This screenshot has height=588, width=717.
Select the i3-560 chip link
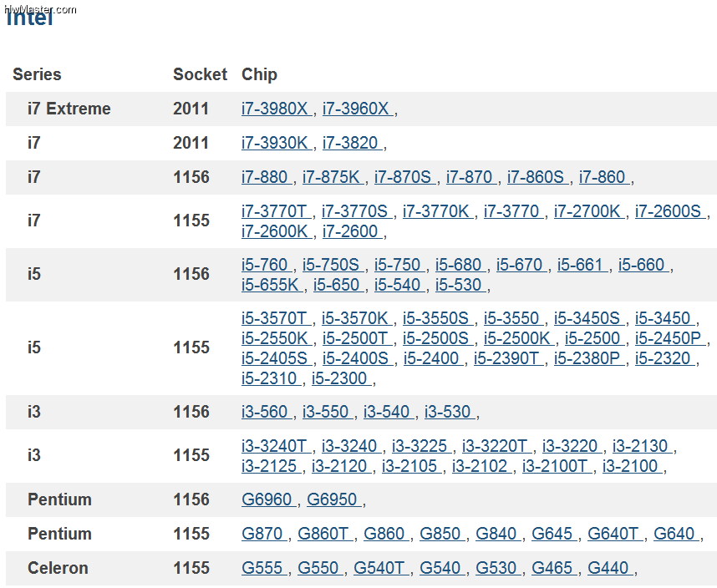click(x=267, y=412)
